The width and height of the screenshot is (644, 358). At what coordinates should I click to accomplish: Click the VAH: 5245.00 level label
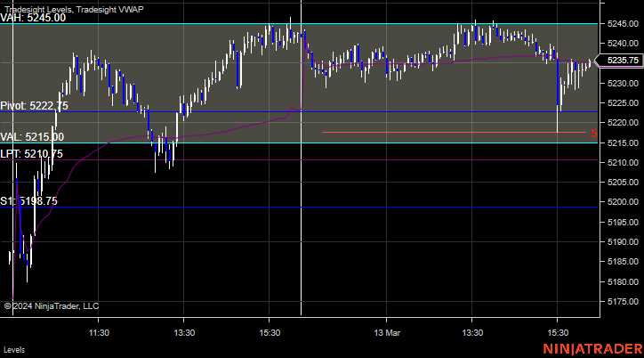click(x=33, y=18)
